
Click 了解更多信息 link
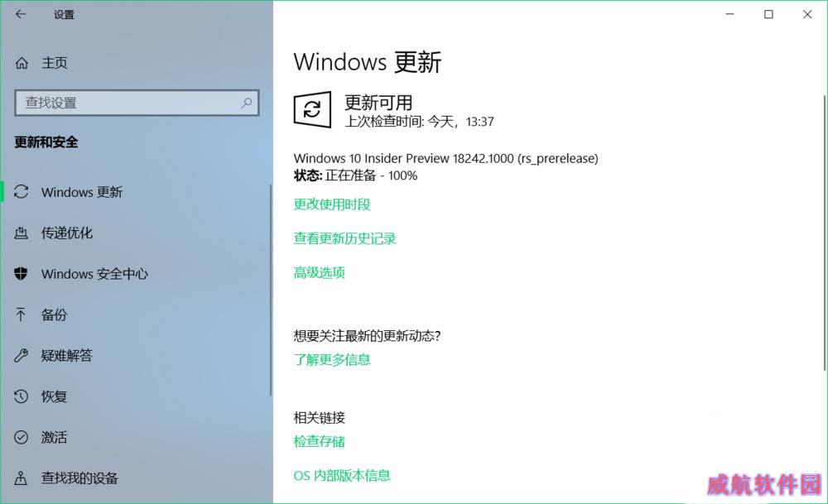[332, 360]
